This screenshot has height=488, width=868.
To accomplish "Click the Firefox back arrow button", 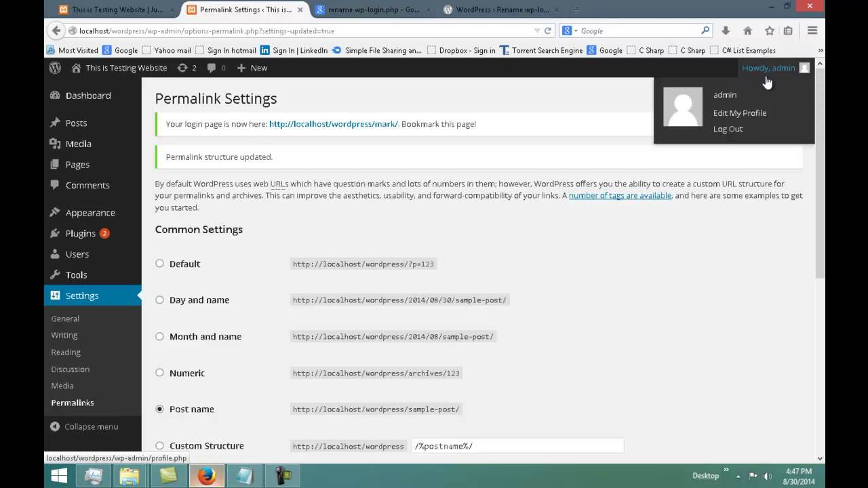I will (x=56, y=30).
